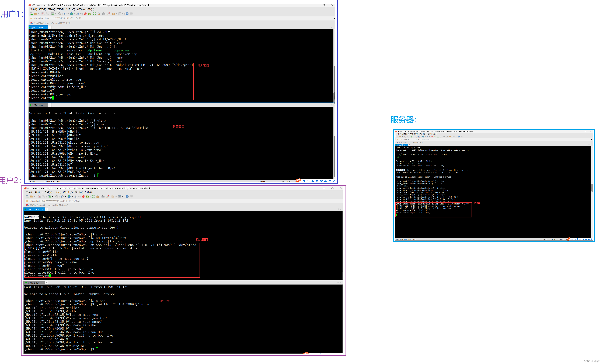Click Session Properties gear icon in User 1 toolbar
This screenshot has height=364, width=603.
[x=53, y=14]
